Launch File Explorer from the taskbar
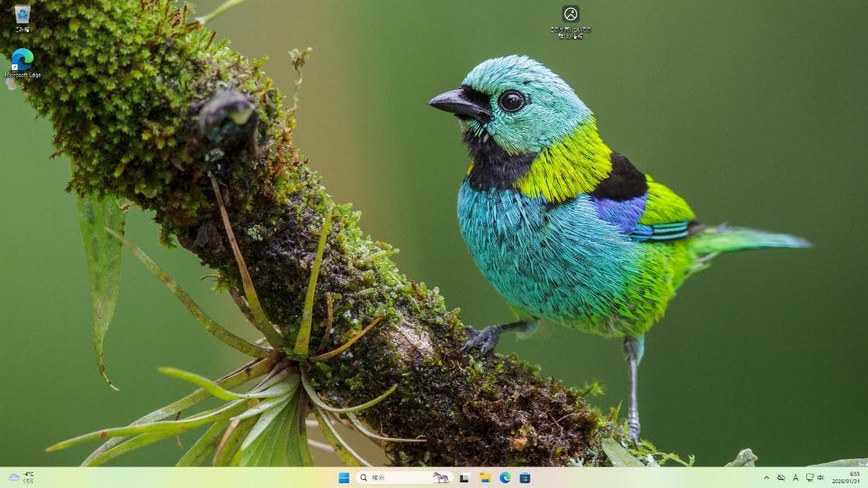Screen dimensions: 868x488 click(x=485, y=478)
